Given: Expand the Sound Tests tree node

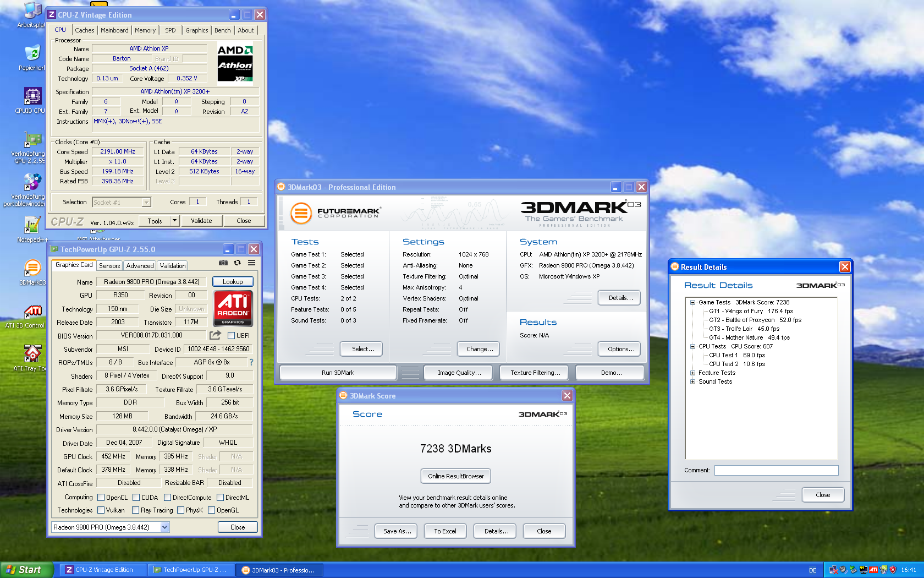Looking at the screenshot, I should [x=693, y=381].
